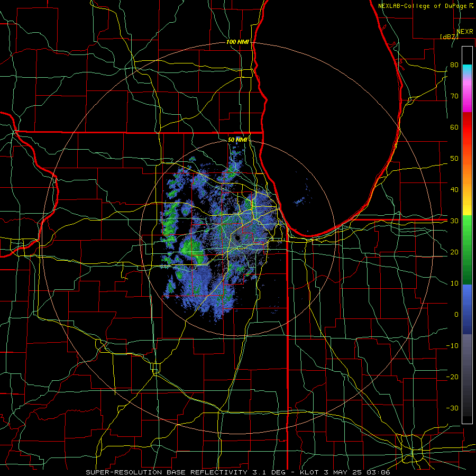Click the 50 NMI range ring label
Viewport: 476px width, 476px height.
point(237,140)
